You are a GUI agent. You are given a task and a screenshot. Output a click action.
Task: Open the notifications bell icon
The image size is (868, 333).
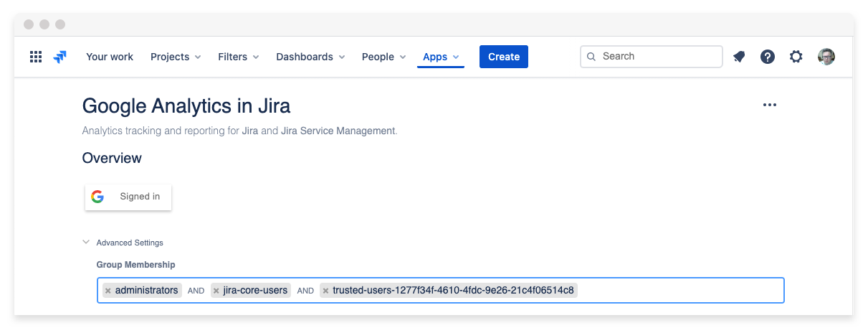click(739, 57)
